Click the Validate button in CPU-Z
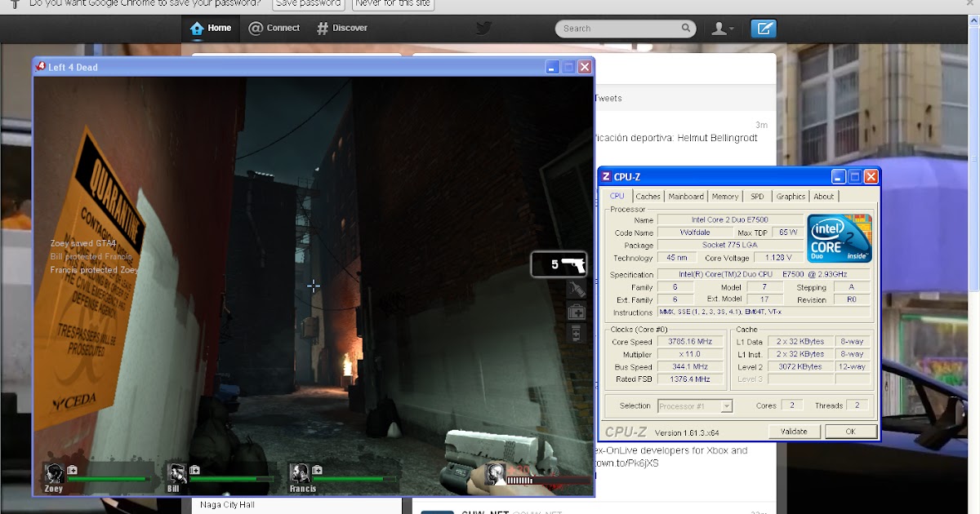 click(794, 432)
